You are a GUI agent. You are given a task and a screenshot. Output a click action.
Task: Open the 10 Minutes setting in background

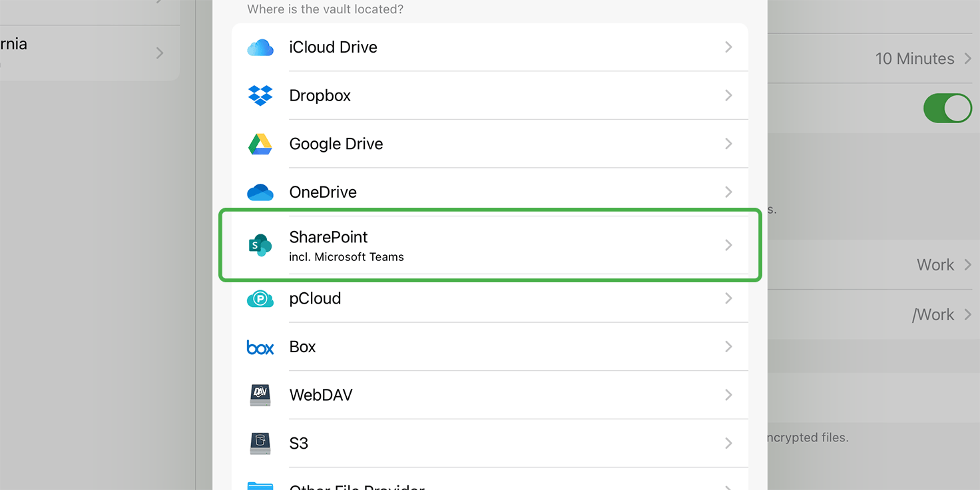pyautogui.click(x=873, y=59)
